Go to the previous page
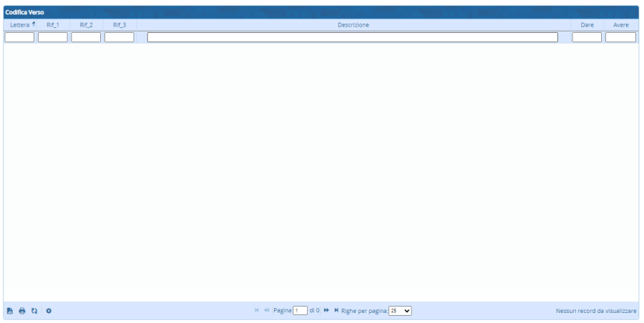This screenshot has width=644, height=323. [267, 310]
